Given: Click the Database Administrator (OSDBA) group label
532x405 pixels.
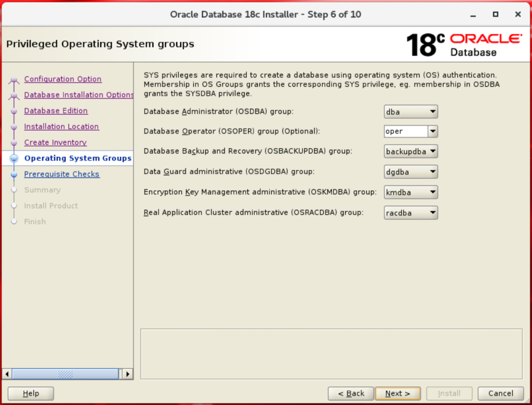Looking at the screenshot, I should pyautogui.click(x=219, y=112).
